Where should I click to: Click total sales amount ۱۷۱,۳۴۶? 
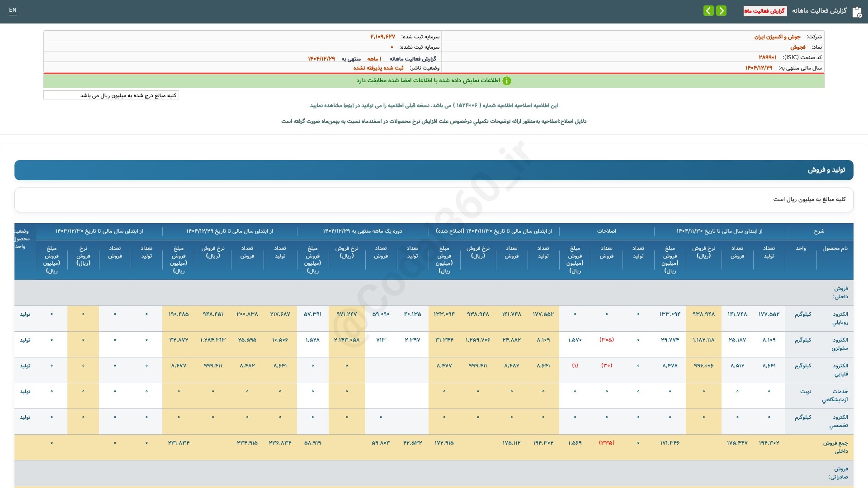pyautogui.click(x=670, y=443)
